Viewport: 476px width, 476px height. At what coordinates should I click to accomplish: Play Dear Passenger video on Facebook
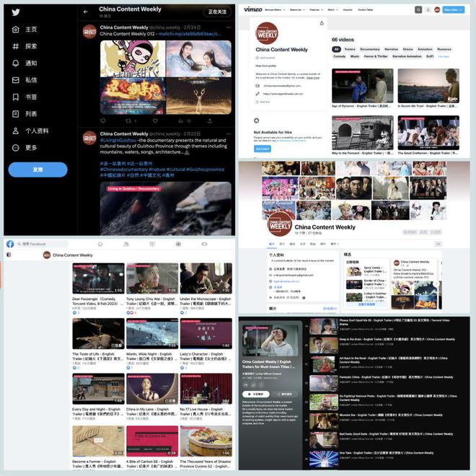pos(98,278)
